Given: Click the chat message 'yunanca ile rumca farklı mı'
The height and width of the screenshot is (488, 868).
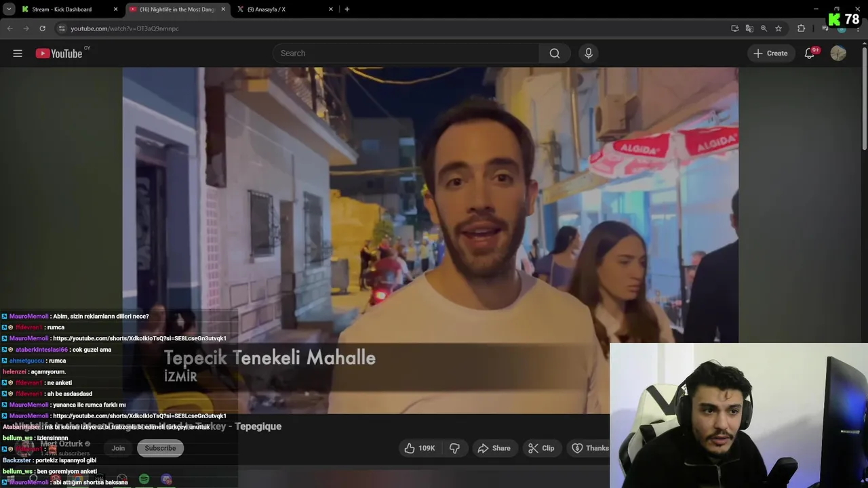Looking at the screenshot, I should point(88,405).
